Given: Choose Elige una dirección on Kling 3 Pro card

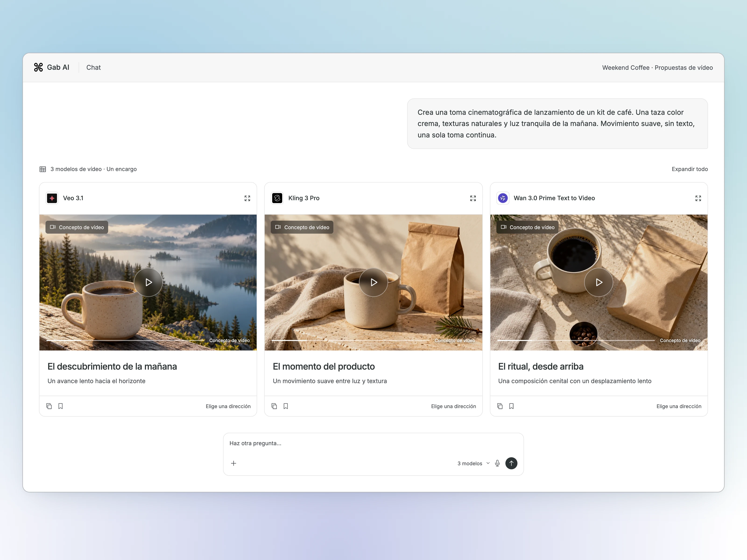Looking at the screenshot, I should (x=454, y=406).
